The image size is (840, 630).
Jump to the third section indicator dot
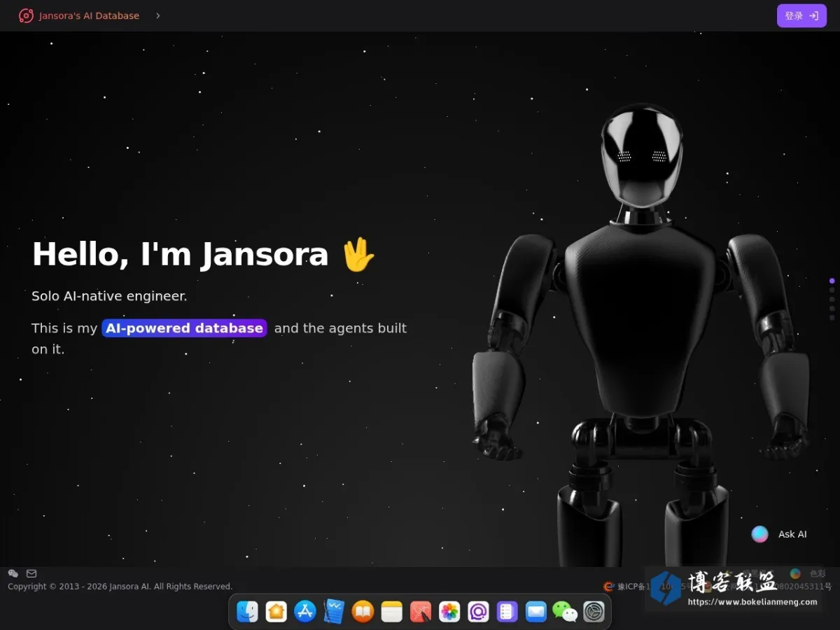(x=832, y=299)
